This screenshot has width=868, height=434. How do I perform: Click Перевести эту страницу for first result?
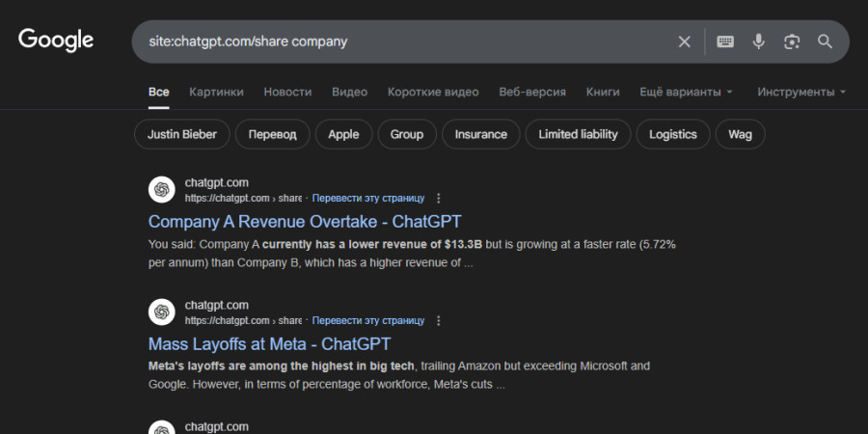coord(367,198)
